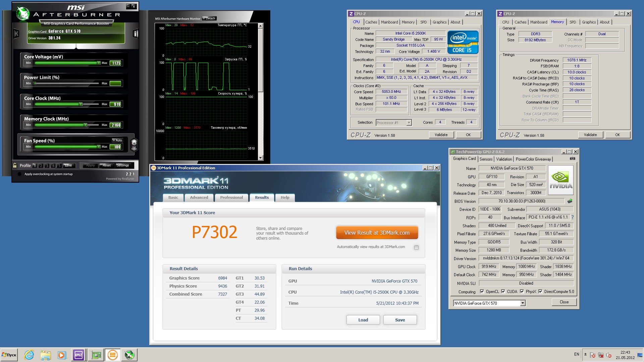Open Afterburner Settings
This screenshot has width=644, height=362.
pos(122,166)
